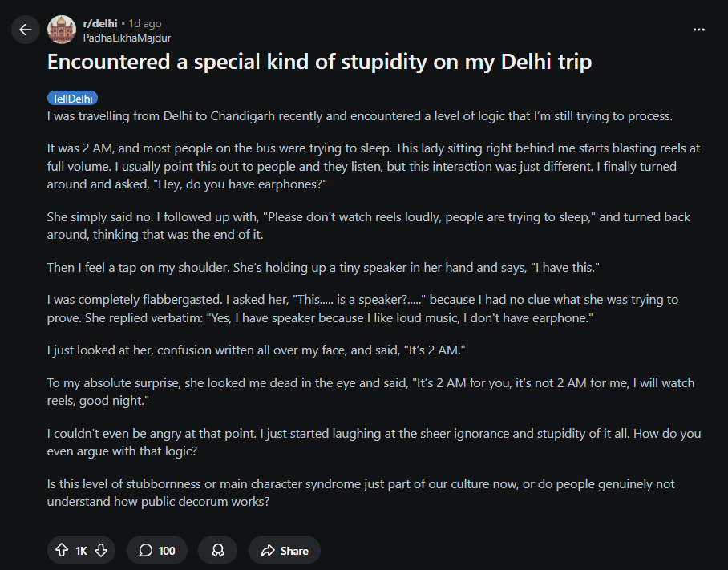Toggle your upvote off by clicking the arrow
Screen dimensions: 728x570
click(x=61, y=550)
